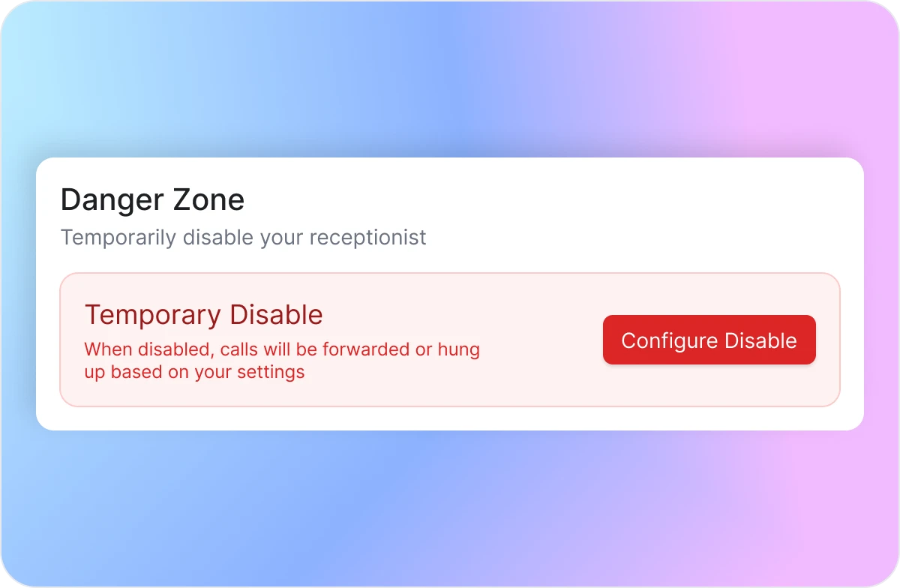Select the Danger Zone heading
Image resolution: width=900 pixels, height=588 pixels.
152,199
